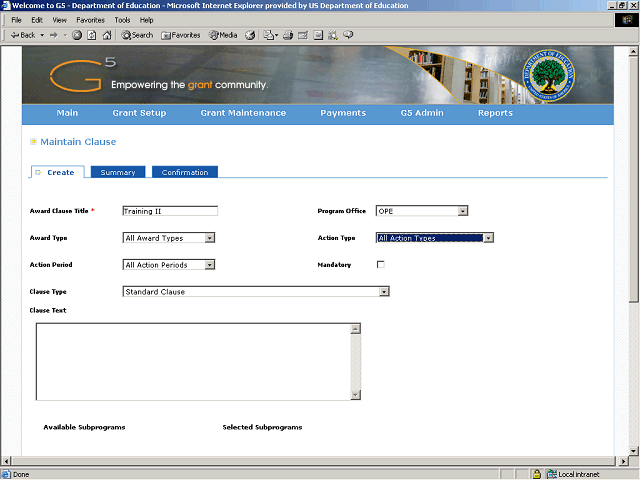Click the Done status text

coord(21,475)
